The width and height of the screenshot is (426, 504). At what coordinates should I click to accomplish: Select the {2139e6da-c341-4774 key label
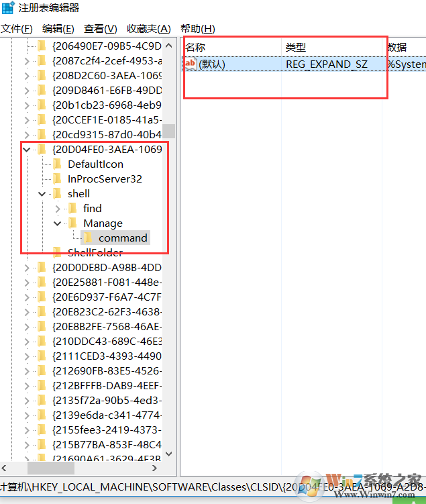pyautogui.click(x=107, y=415)
